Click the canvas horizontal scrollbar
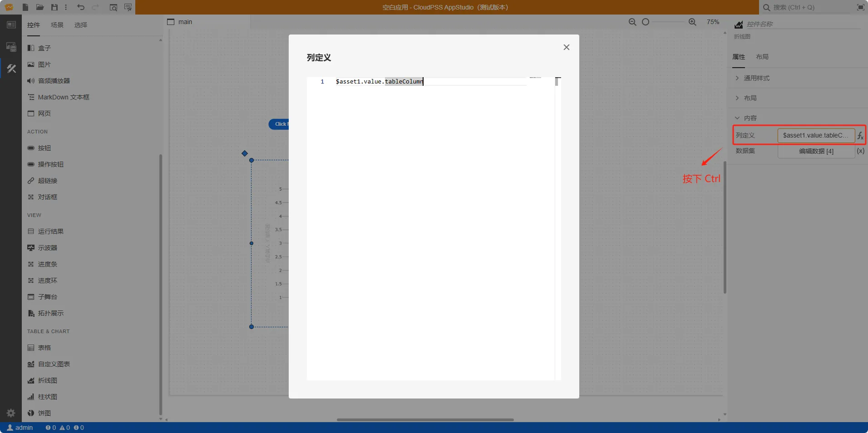Image resolution: width=868 pixels, height=433 pixels. 425,420
